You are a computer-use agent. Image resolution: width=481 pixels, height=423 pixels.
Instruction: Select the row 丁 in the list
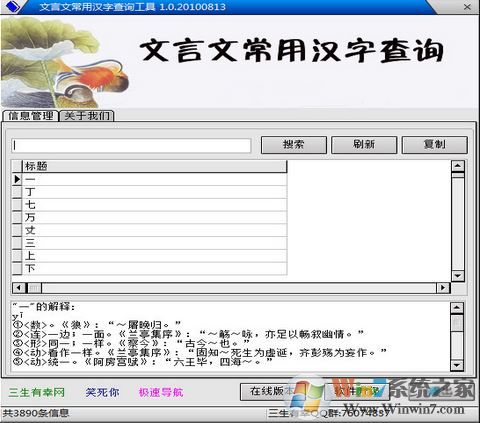(x=154, y=192)
